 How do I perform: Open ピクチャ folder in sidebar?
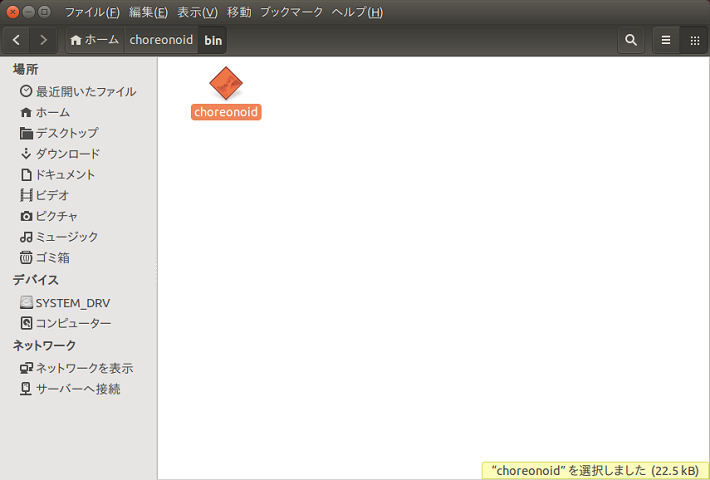[56, 216]
